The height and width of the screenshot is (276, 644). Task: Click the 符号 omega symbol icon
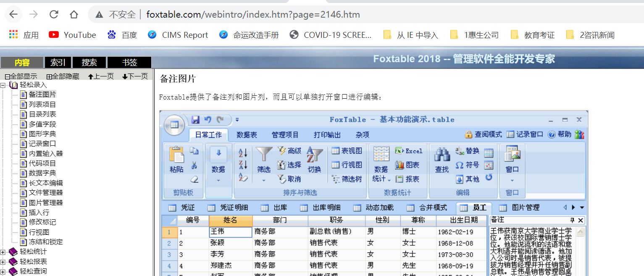point(460,165)
